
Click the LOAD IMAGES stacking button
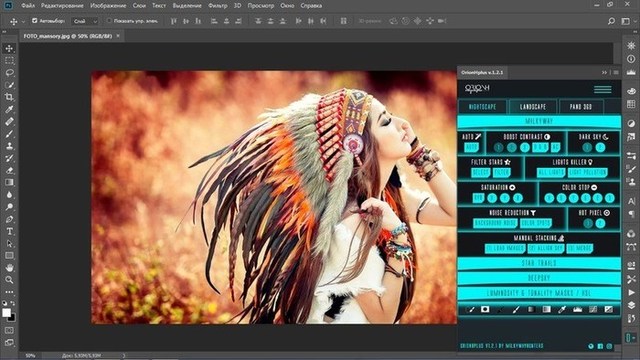coord(504,248)
